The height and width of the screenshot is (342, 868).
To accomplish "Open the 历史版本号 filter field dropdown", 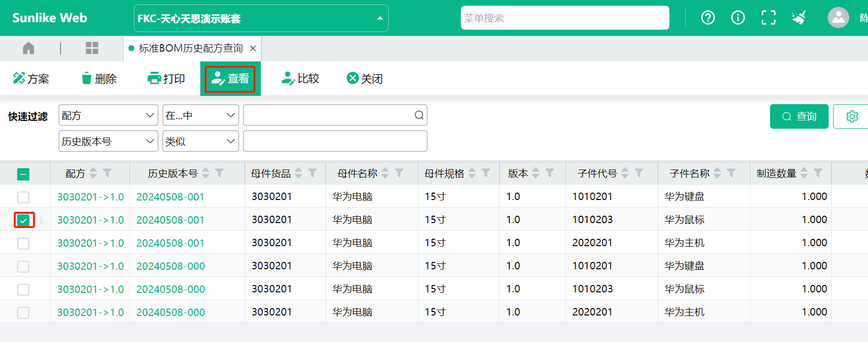I will pos(108,141).
